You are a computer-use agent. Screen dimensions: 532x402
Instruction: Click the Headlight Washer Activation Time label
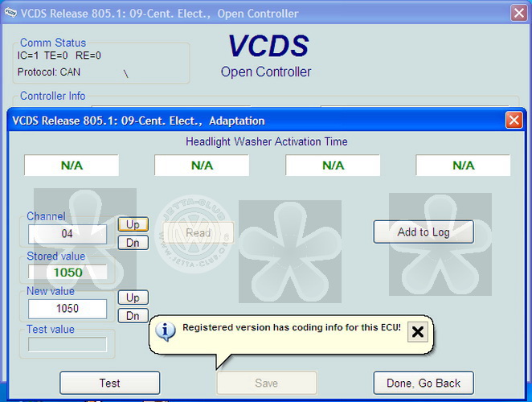266,142
